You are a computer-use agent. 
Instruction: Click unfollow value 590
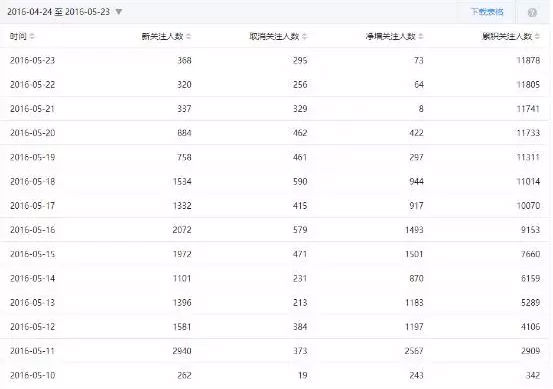300,182
